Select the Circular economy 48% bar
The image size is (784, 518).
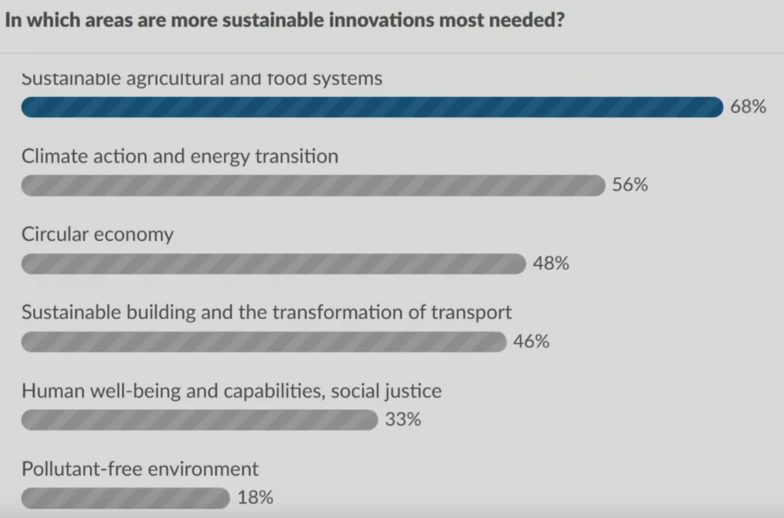pyautogui.click(x=273, y=263)
